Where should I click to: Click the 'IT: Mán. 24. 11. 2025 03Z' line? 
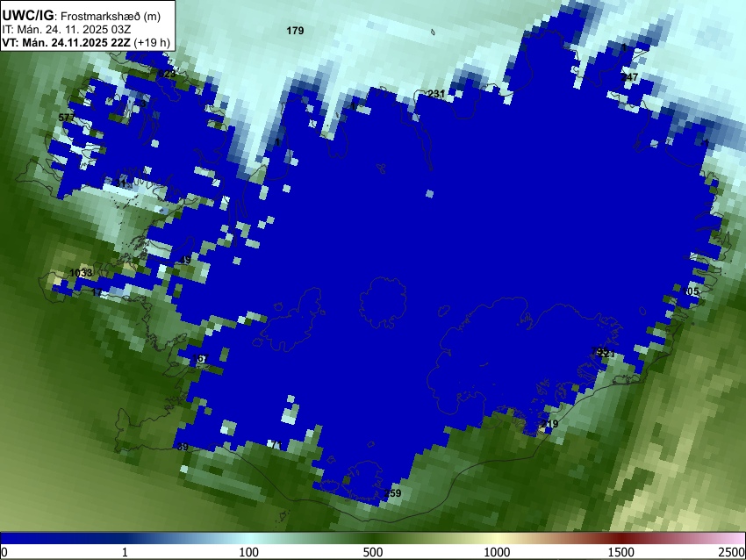[x=67, y=30]
